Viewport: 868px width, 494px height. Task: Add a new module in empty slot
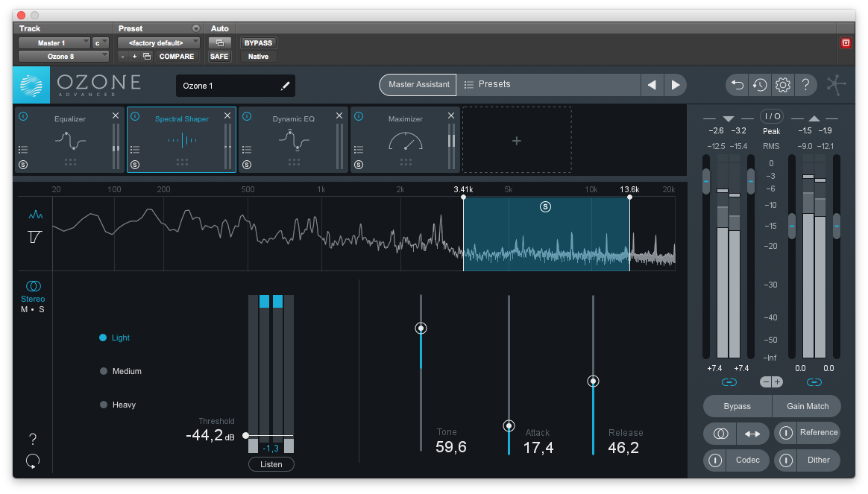pyautogui.click(x=517, y=141)
